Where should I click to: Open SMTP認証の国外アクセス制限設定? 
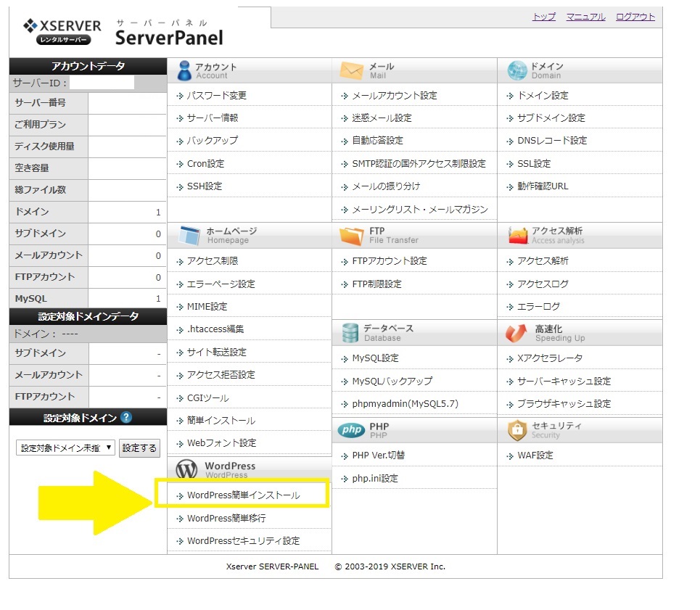tap(419, 164)
